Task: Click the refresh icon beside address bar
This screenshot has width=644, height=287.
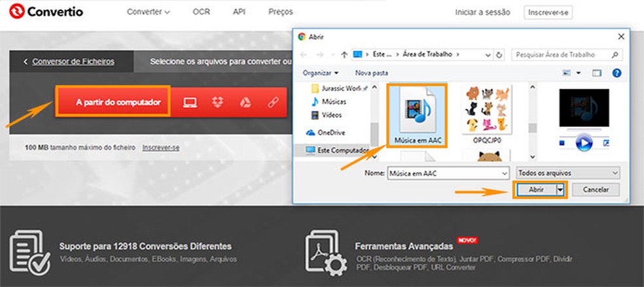Action: tap(500, 55)
